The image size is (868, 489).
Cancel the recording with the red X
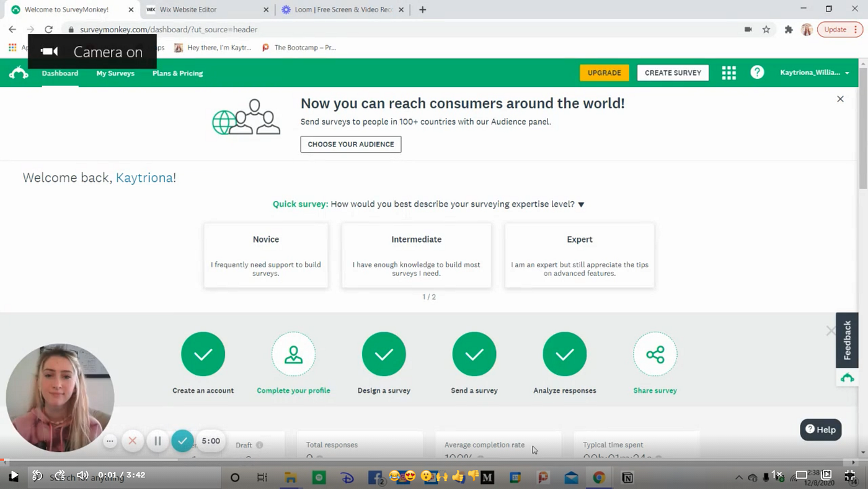pyautogui.click(x=132, y=441)
